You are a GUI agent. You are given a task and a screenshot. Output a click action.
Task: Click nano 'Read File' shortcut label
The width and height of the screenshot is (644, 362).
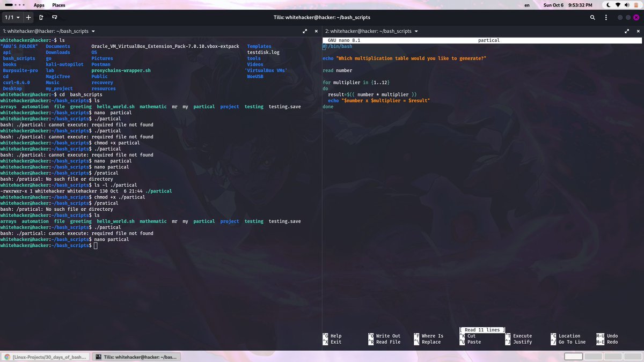pos(388,342)
